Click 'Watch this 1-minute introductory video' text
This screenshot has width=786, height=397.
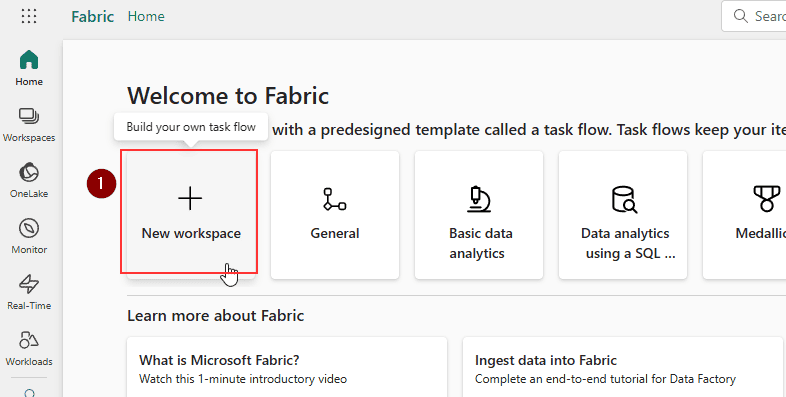(x=243, y=379)
